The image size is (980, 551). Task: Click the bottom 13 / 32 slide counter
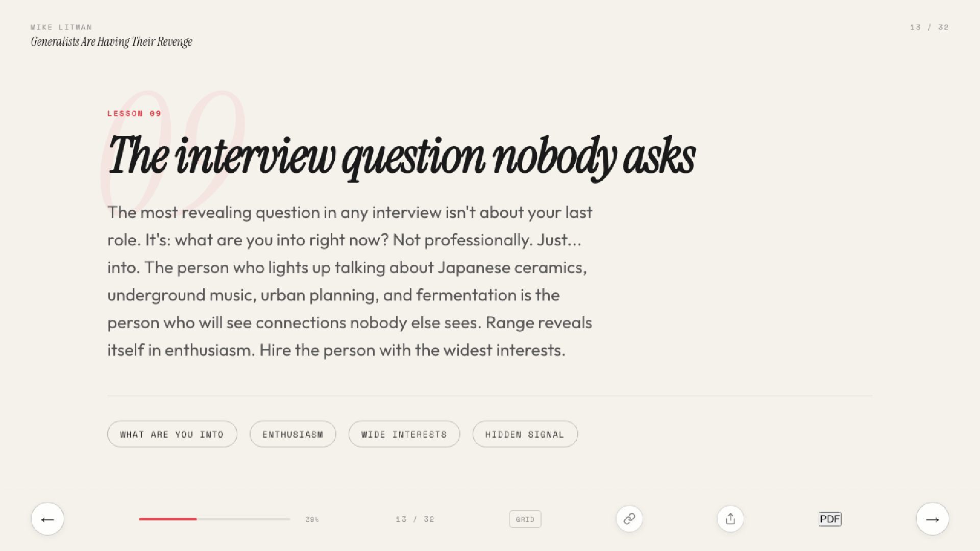pos(414,519)
